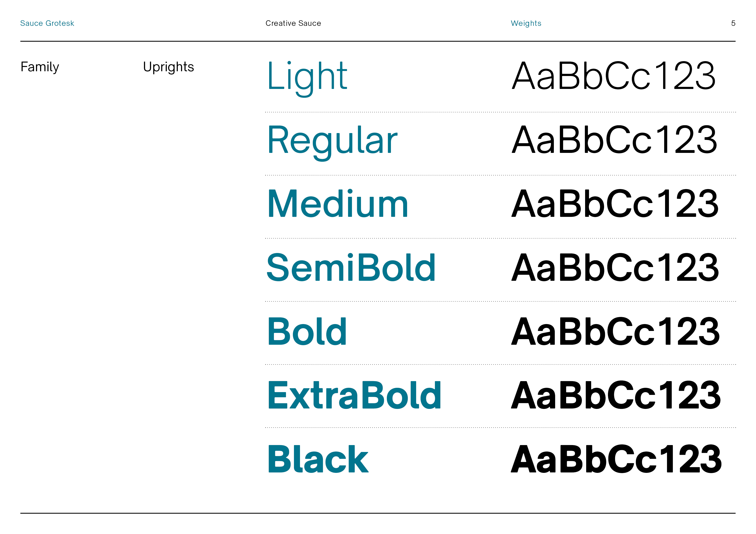Select the AaBbCc123 sample beside ExtraBold
Viewport: 756px width, 534px height.
pyautogui.click(x=616, y=395)
